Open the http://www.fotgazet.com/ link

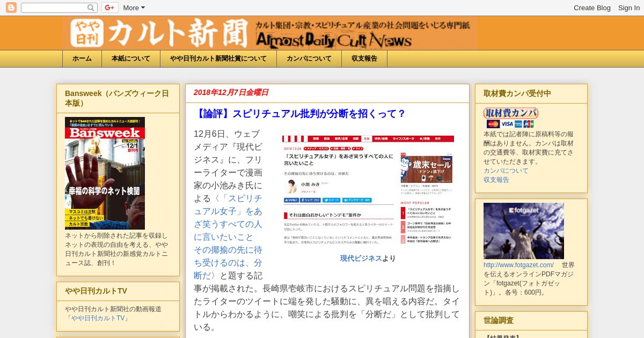518,265
